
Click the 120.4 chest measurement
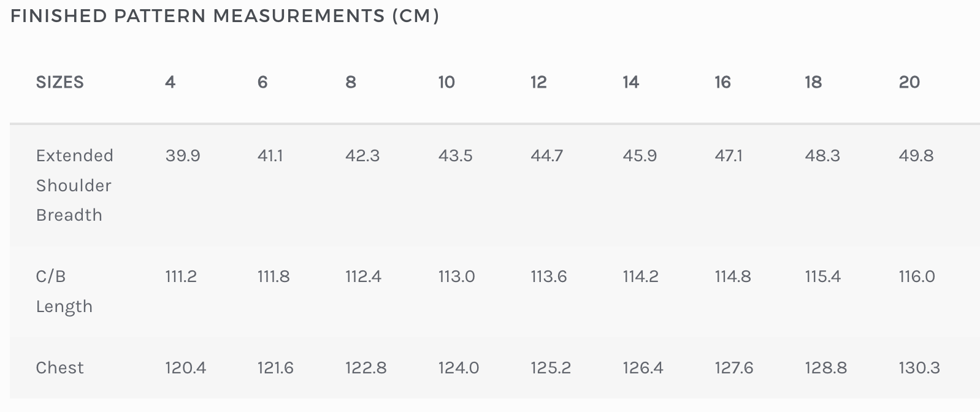click(185, 368)
